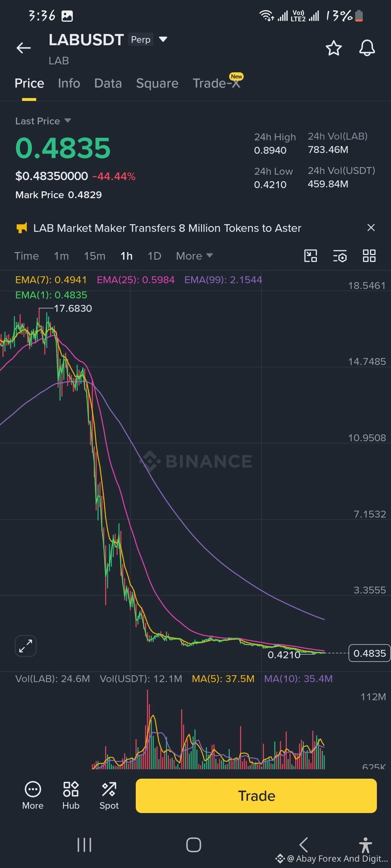Image resolution: width=391 pixels, height=868 pixels.
Task: Tap the EMA(1): 0.4835 indicator label
Action: pyautogui.click(x=51, y=295)
